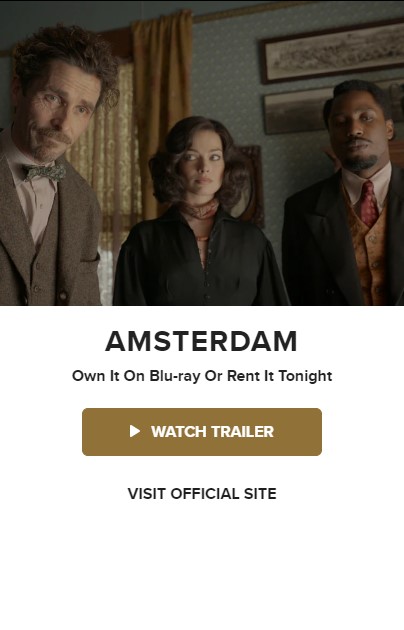Click the AMSTERDAM movie title

click(201, 341)
